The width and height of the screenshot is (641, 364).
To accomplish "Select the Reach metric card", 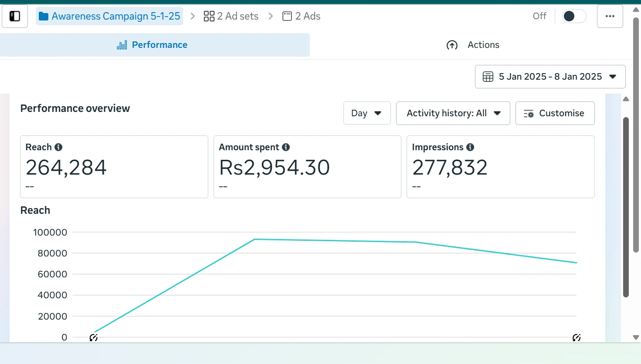I will coord(114,167).
